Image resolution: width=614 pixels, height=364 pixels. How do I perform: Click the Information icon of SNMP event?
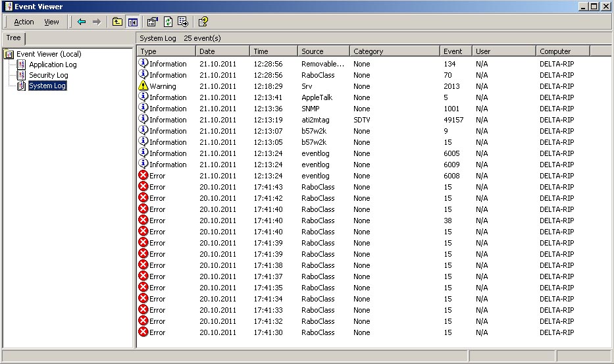point(143,108)
